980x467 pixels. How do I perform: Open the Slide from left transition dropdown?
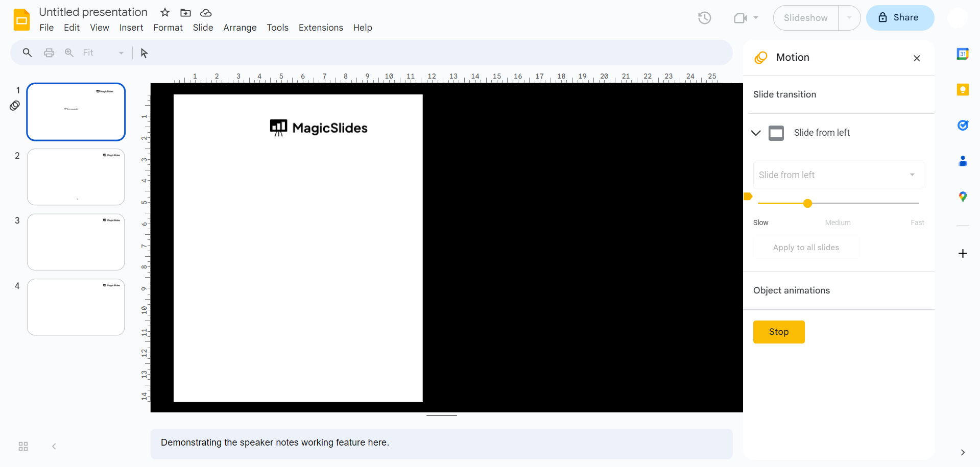click(x=838, y=175)
